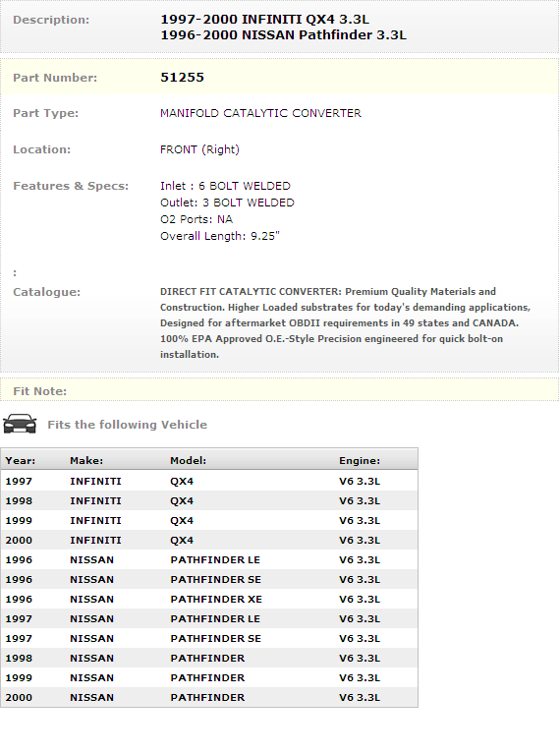This screenshot has height=754, width=560.
Task: Click the Part Number label
Action: pos(55,78)
